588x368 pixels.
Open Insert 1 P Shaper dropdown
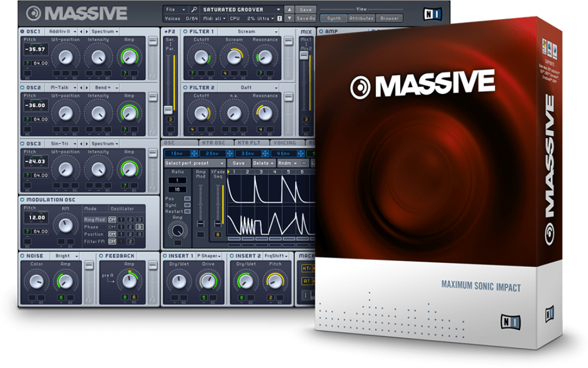coord(209,256)
